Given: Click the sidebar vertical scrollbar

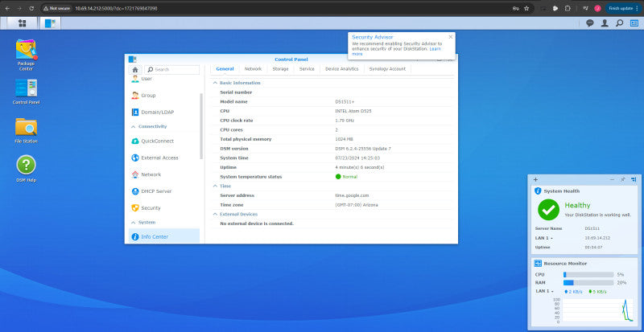Looking at the screenshot, I should click(x=201, y=126).
